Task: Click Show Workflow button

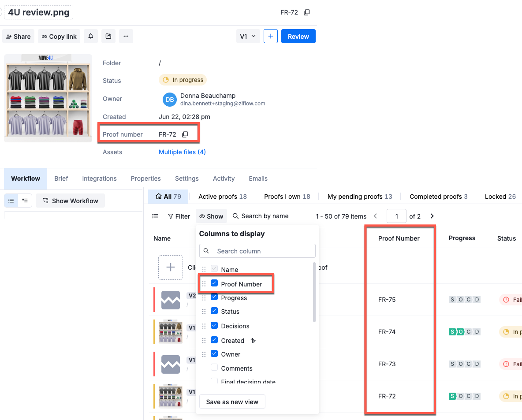Action: (70, 201)
